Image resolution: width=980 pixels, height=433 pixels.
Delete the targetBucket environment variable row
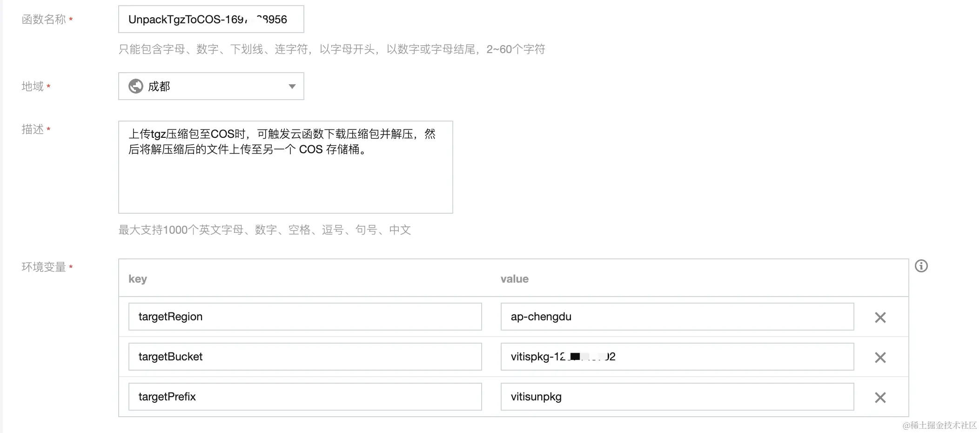click(880, 358)
